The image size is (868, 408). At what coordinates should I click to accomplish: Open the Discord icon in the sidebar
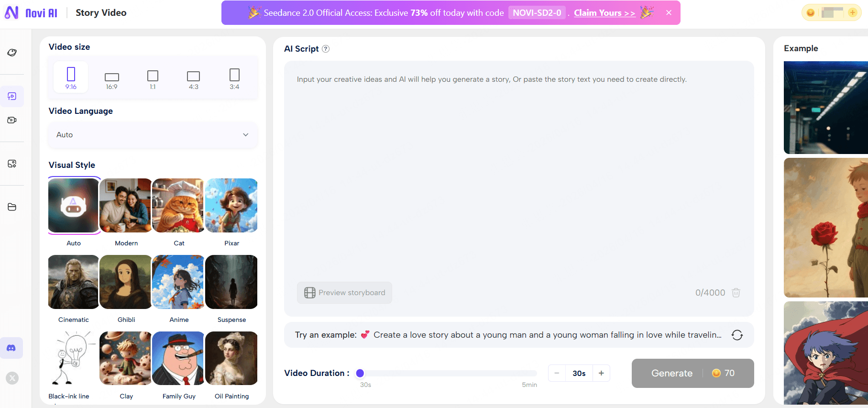pos(11,348)
